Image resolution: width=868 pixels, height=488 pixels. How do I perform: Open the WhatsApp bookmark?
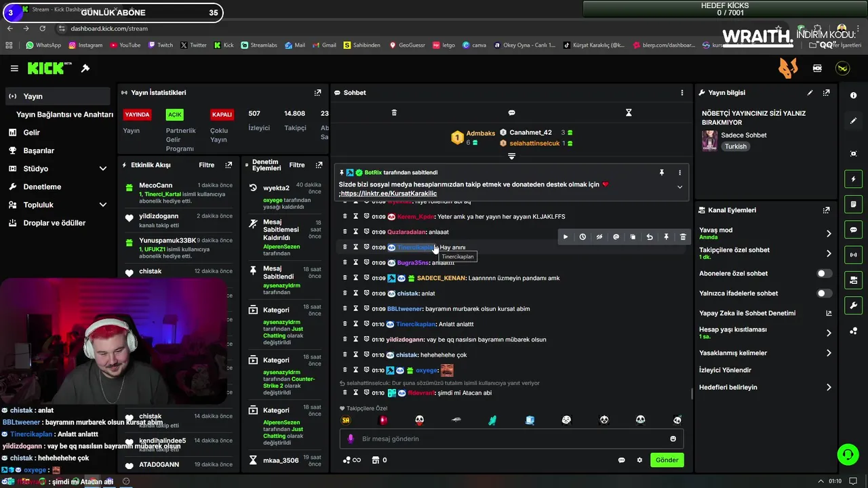(x=43, y=45)
